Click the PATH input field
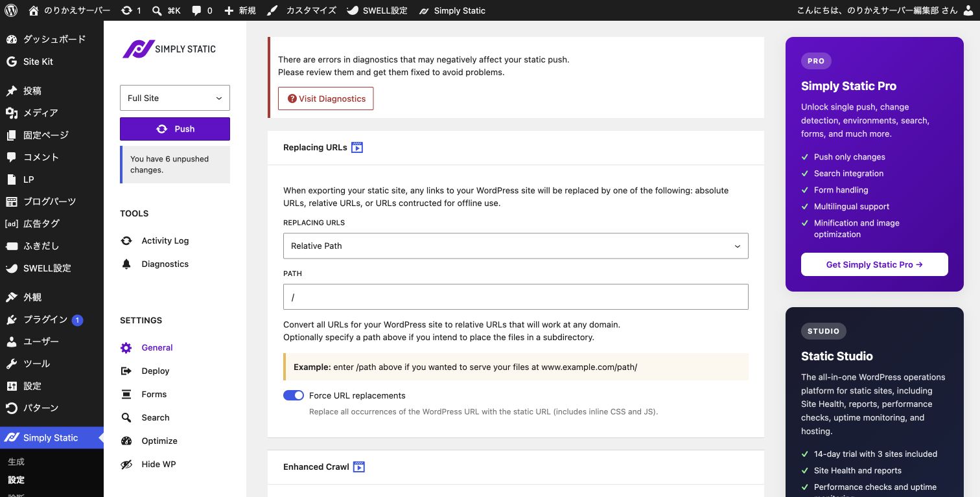 [x=516, y=297]
